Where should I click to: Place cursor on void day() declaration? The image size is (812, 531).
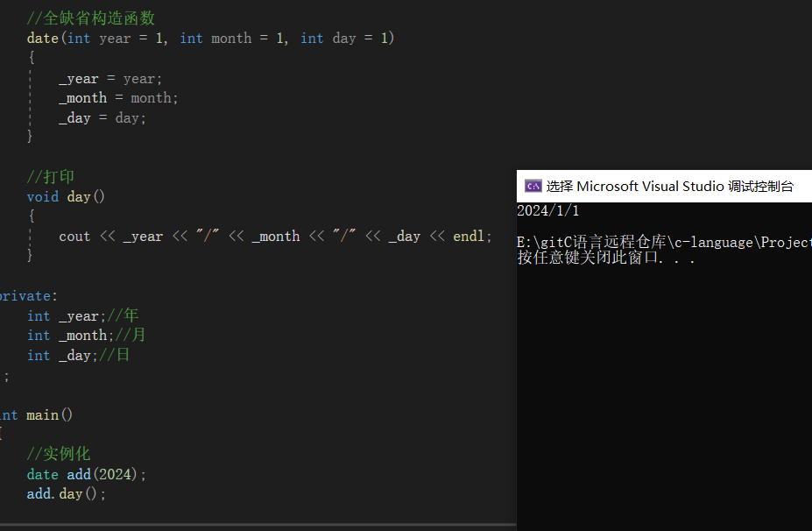coord(66,197)
